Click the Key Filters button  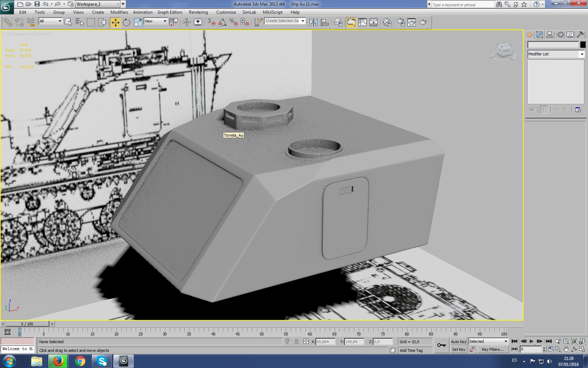click(492, 349)
